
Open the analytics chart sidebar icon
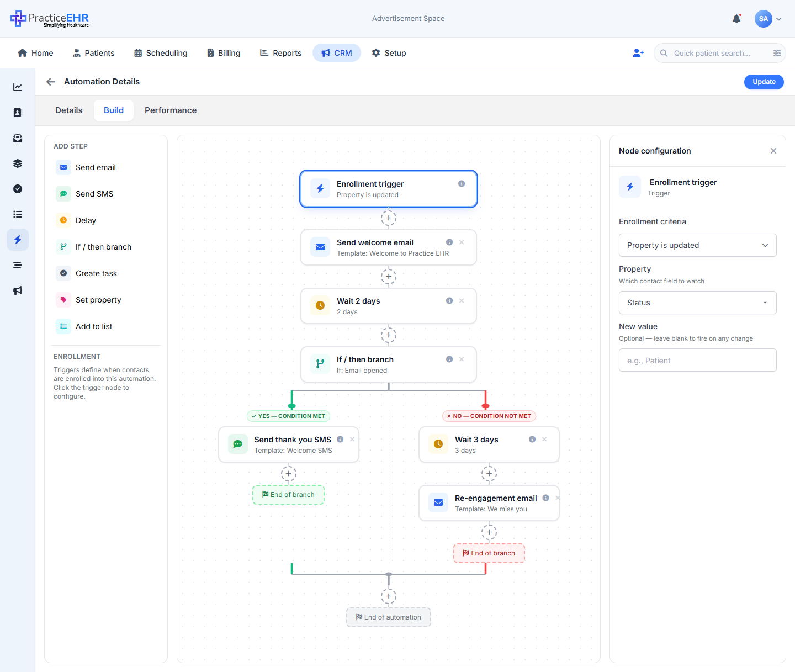tap(18, 87)
